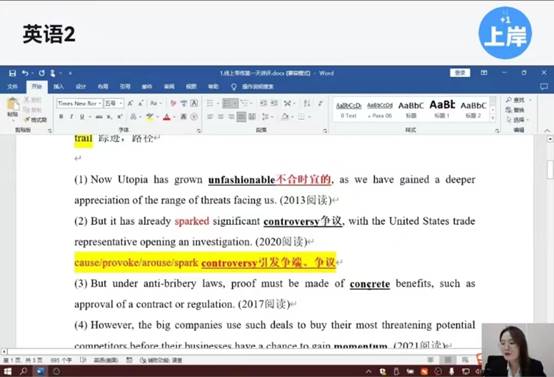Open the File tab

[x=13, y=86]
